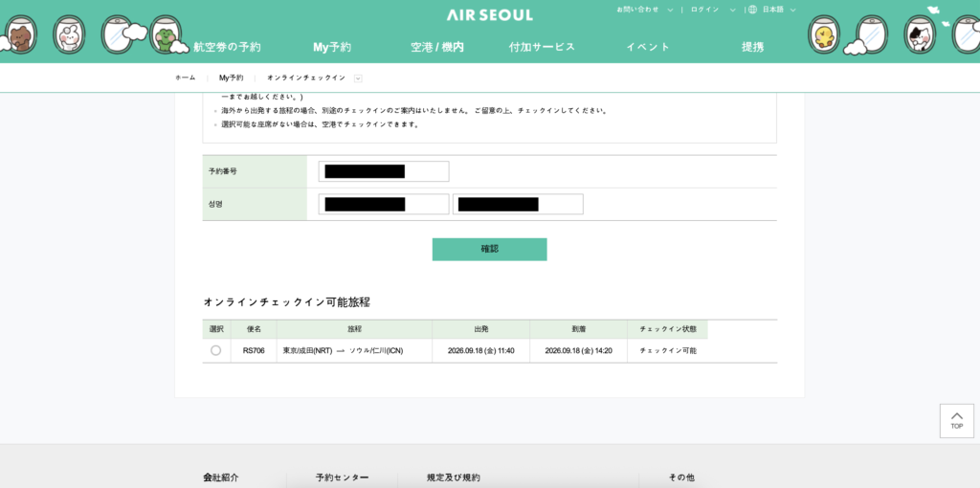The image size is (980, 488).
Task: Open the 航空券の予約 menu
Action: (x=227, y=47)
